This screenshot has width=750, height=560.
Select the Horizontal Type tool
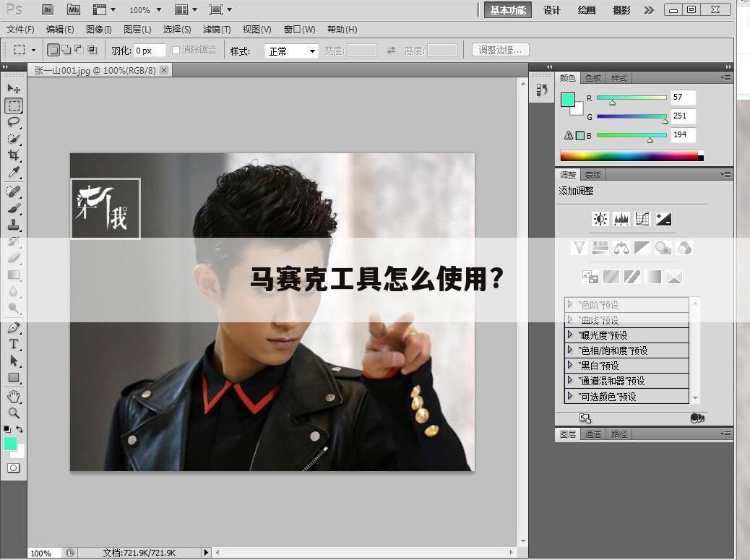(x=14, y=345)
